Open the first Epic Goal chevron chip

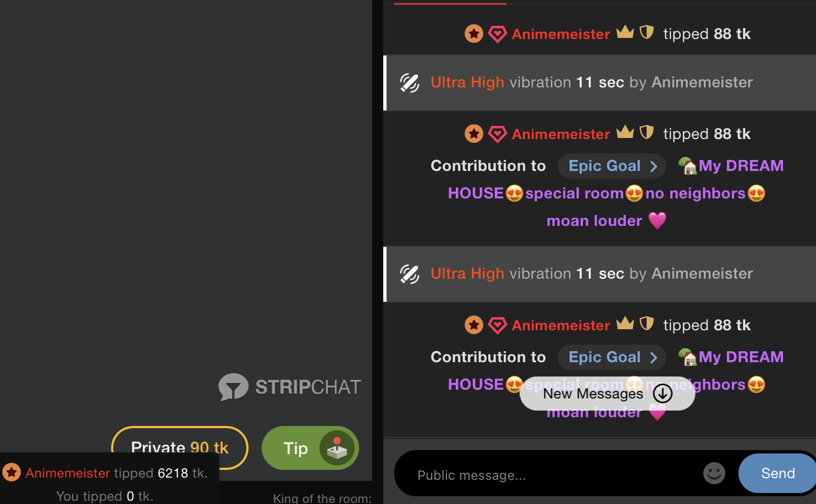pyautogui.click(x=611, y=166)
